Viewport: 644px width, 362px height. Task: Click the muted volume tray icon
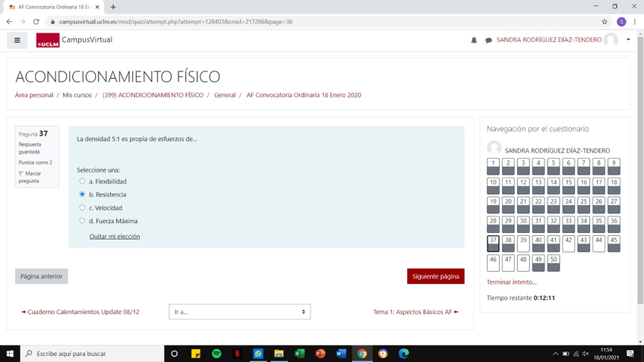pyautogui.click(x=586, y=354)
